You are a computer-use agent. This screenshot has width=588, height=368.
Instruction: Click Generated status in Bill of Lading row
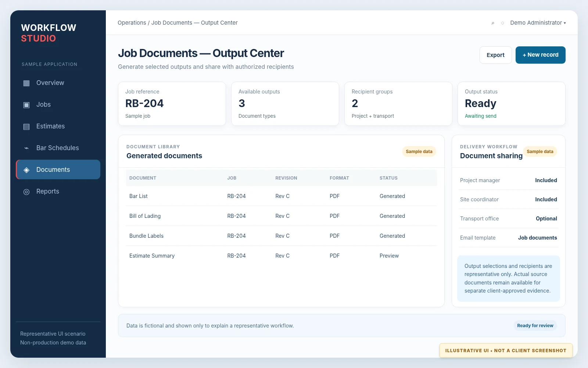pos(392,216)
